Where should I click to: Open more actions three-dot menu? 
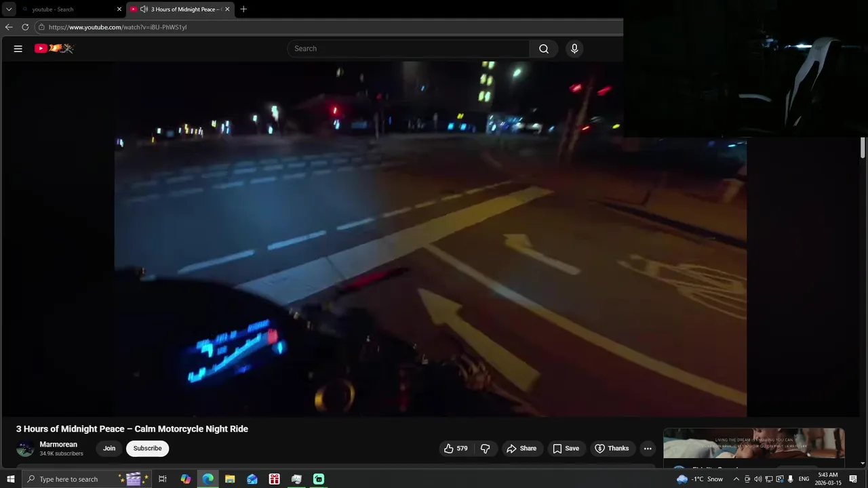[x=648, y=449]
